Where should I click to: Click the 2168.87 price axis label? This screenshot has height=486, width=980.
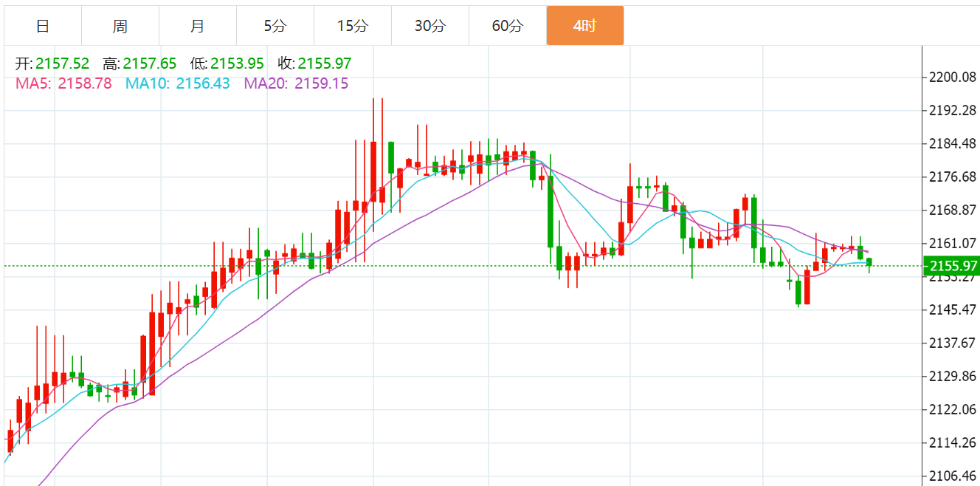(953, 210)
